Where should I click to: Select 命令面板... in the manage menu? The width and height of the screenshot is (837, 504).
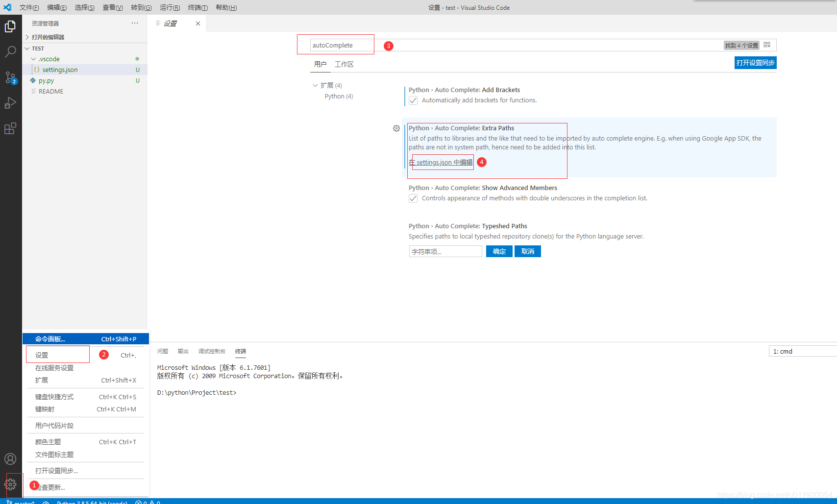coord(86,339)
